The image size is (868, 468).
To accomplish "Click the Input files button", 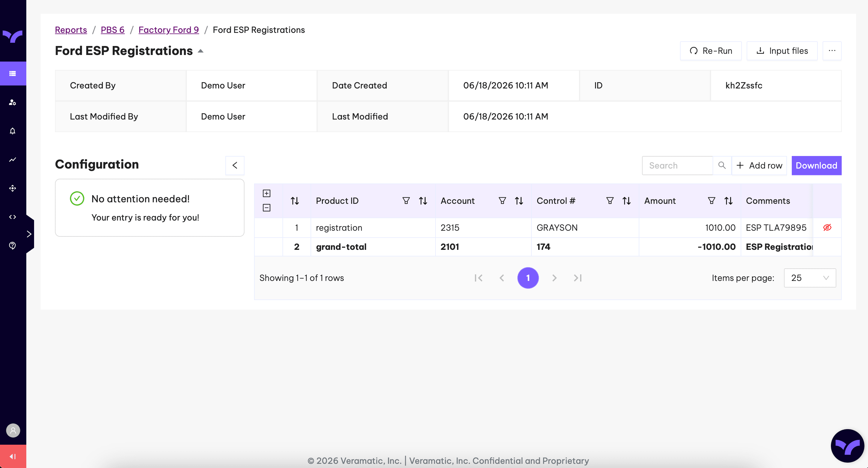I will coord(782,51).
